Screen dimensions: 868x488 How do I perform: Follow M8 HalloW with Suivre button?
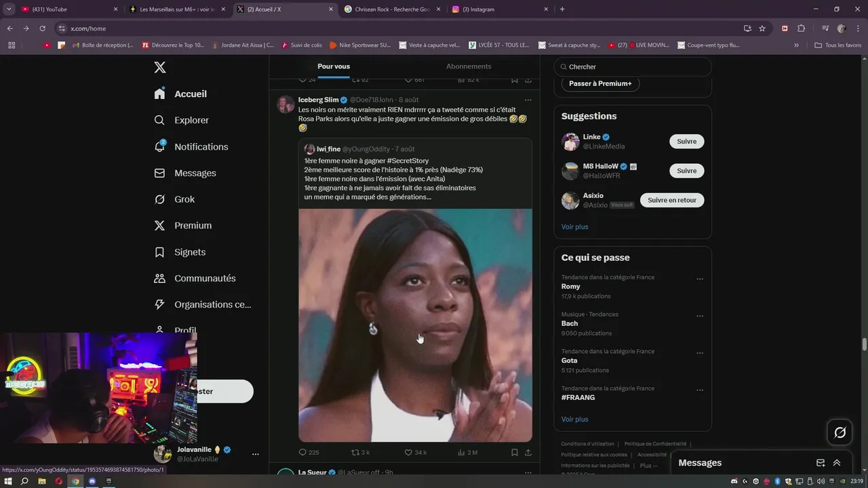point(686,171)
